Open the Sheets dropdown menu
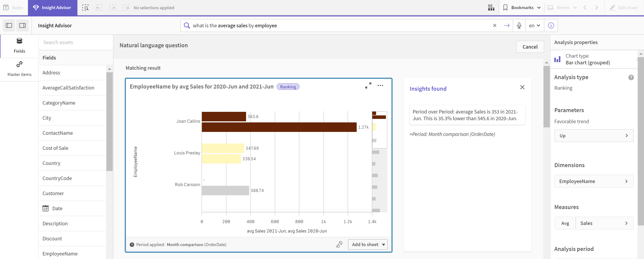 click(563, 7)
